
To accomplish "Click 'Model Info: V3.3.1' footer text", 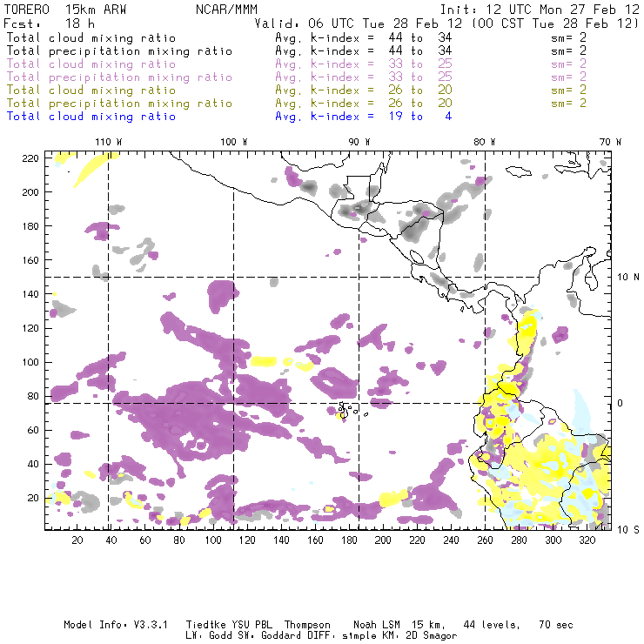I will pyautogui.click(x=116, y=625).
